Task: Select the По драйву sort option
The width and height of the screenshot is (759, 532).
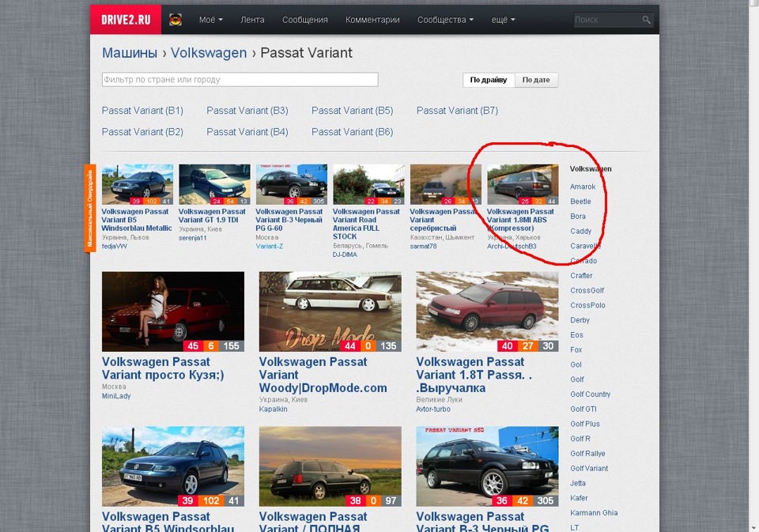Action: 489,80
